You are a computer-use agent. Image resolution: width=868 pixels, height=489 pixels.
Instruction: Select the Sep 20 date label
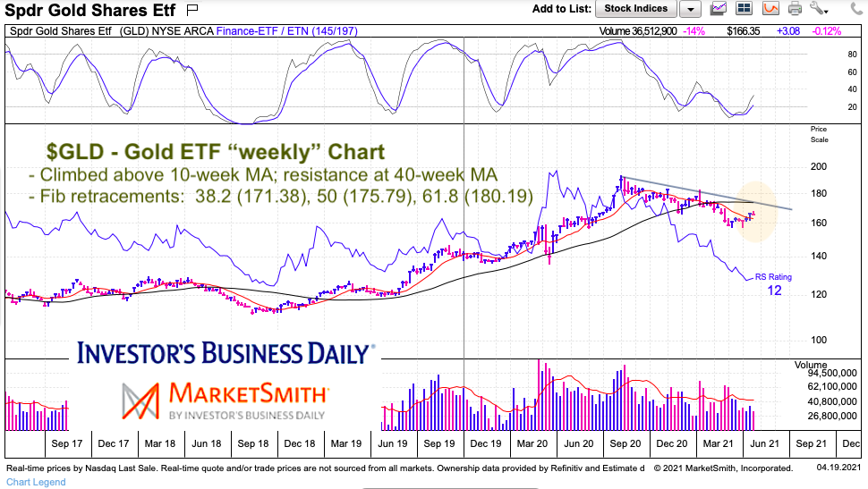625,443
